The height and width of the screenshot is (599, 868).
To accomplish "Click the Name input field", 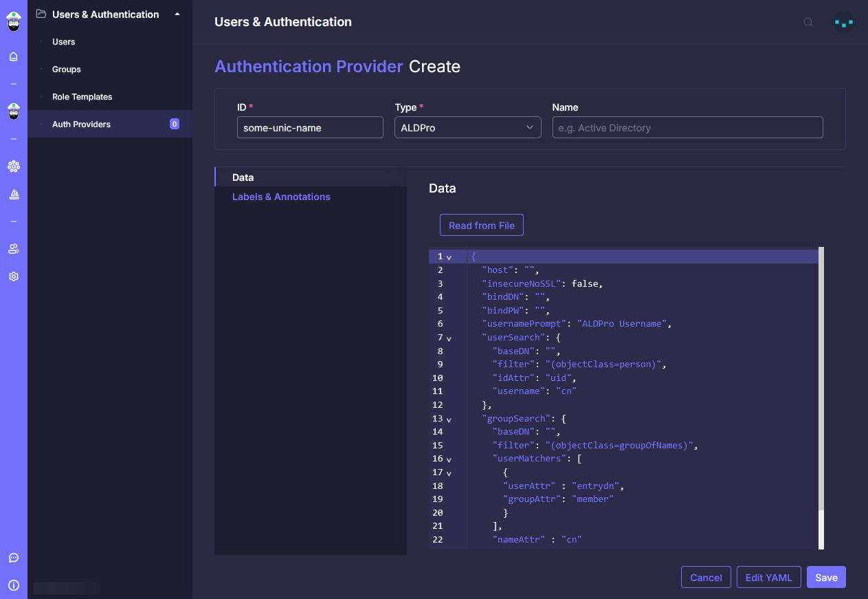I will point(687,128).
